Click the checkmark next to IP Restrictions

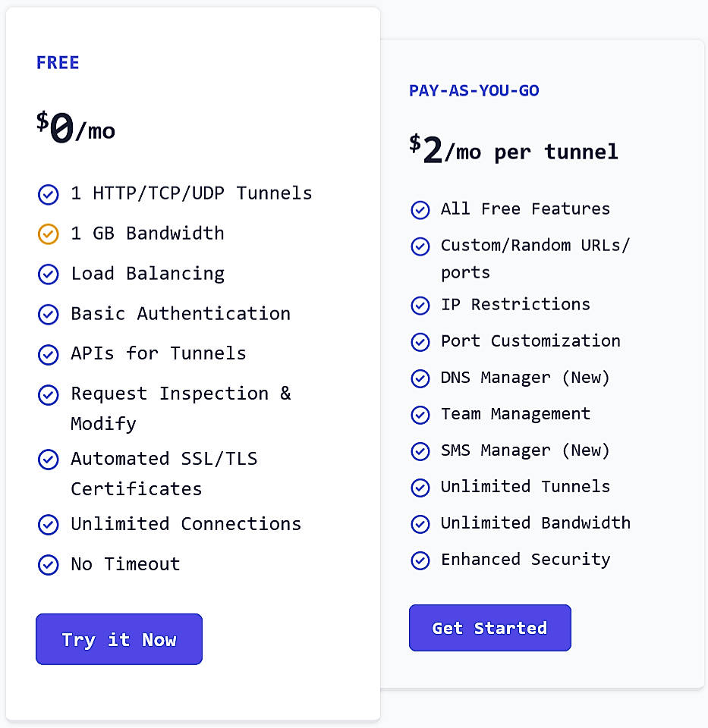(420, 305)
